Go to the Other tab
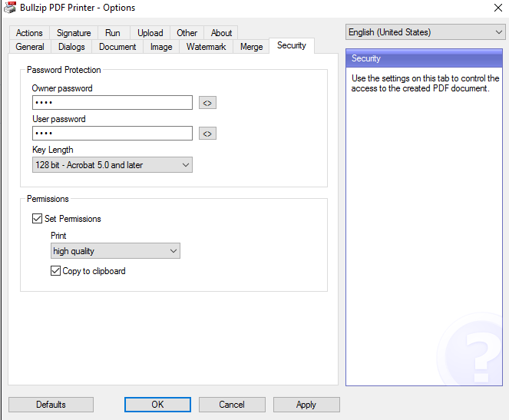The width and height of the screenshot is (509, 420). pos(187,33)
